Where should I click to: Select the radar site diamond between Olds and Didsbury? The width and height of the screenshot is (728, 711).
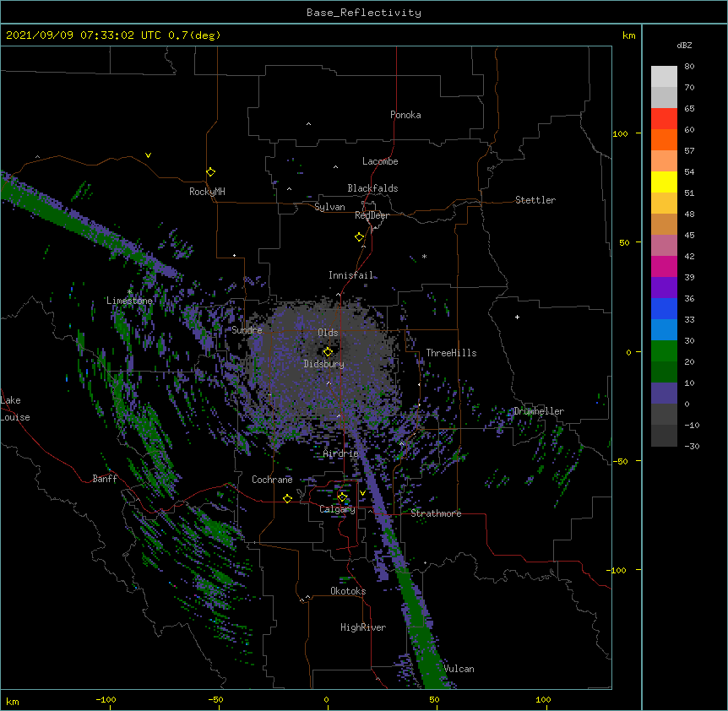[328, 352]
